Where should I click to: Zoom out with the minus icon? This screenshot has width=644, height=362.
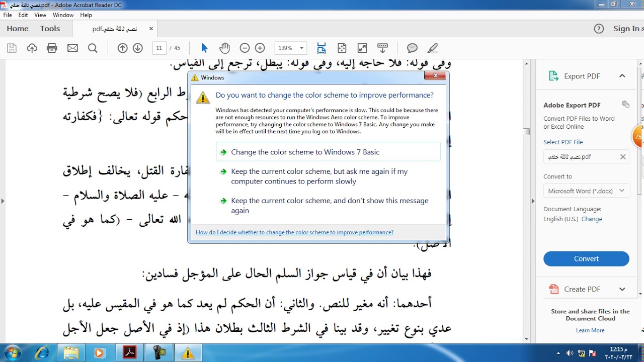[245, 48]
